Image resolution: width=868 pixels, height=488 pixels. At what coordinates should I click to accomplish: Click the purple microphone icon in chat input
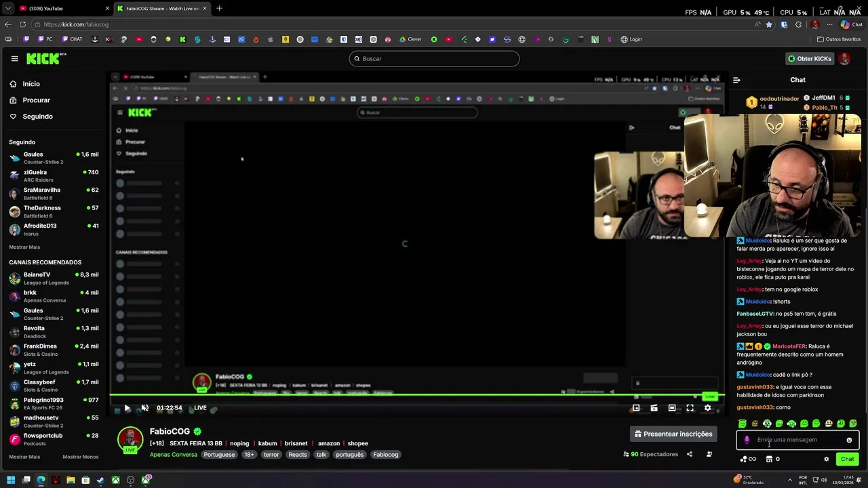coord(747,441)
